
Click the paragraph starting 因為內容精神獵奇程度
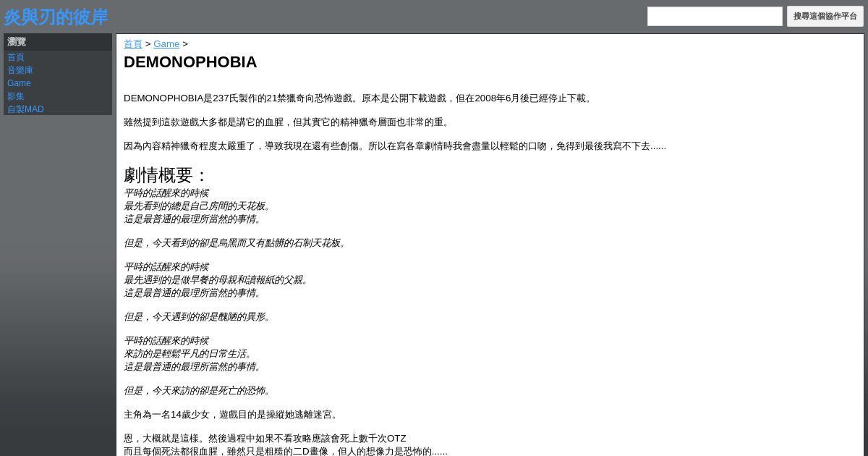[x=395, y=146]
